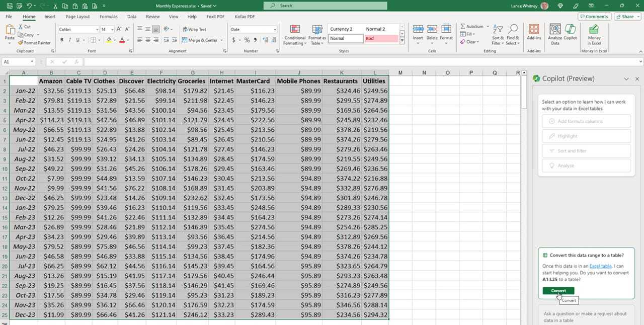Click the Format Painter tool
The width and height of the screenshot is (644, 325).
pyautogui.click(x=34, y=43)
